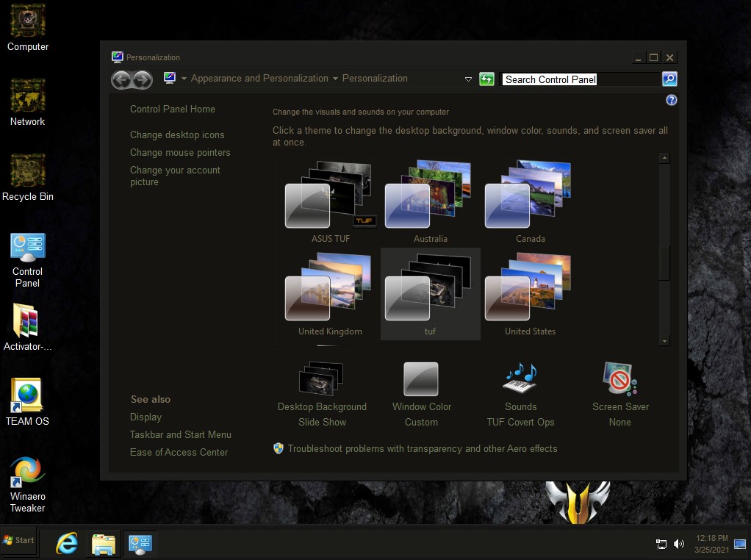Open the Recycle Bin desktop icon
This screenshot has width=751, height=560.
[27, 177]
